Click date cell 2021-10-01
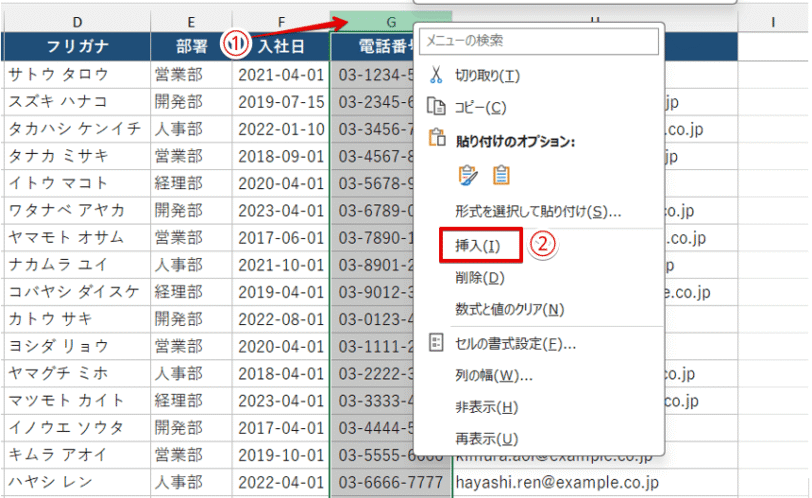The image size is (812, 498). 281,265
